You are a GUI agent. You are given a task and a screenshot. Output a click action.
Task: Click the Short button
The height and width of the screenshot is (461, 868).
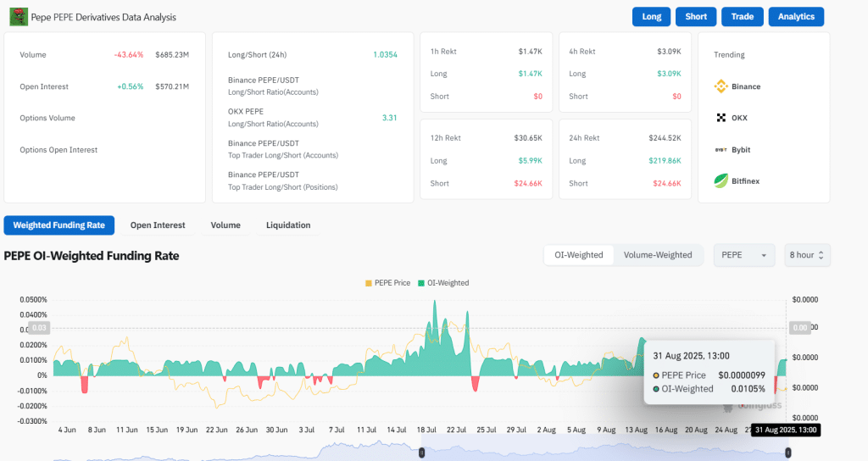point(696,17)
